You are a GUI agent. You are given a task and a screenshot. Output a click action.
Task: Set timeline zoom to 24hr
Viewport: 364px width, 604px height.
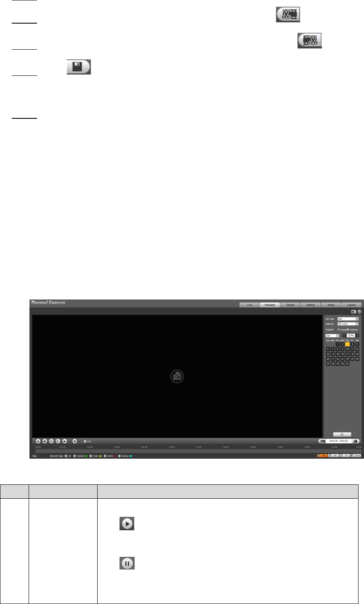[x=322, y=455]
